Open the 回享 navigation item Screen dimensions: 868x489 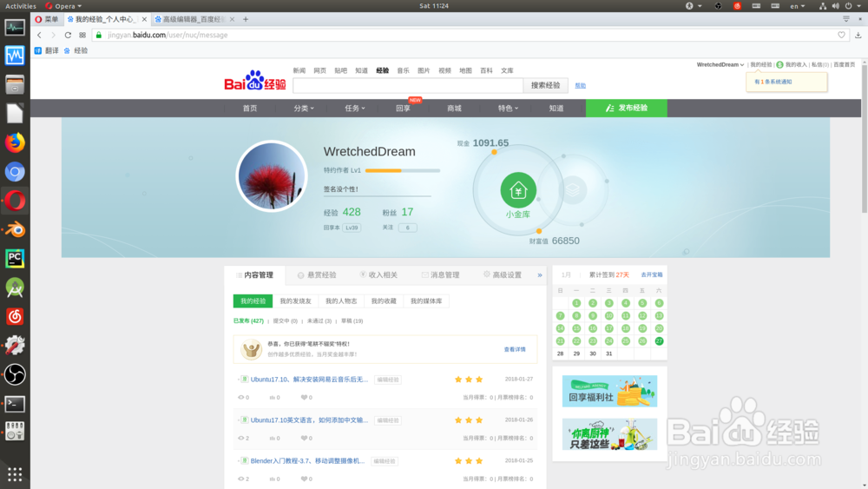[x=403, y=109]
